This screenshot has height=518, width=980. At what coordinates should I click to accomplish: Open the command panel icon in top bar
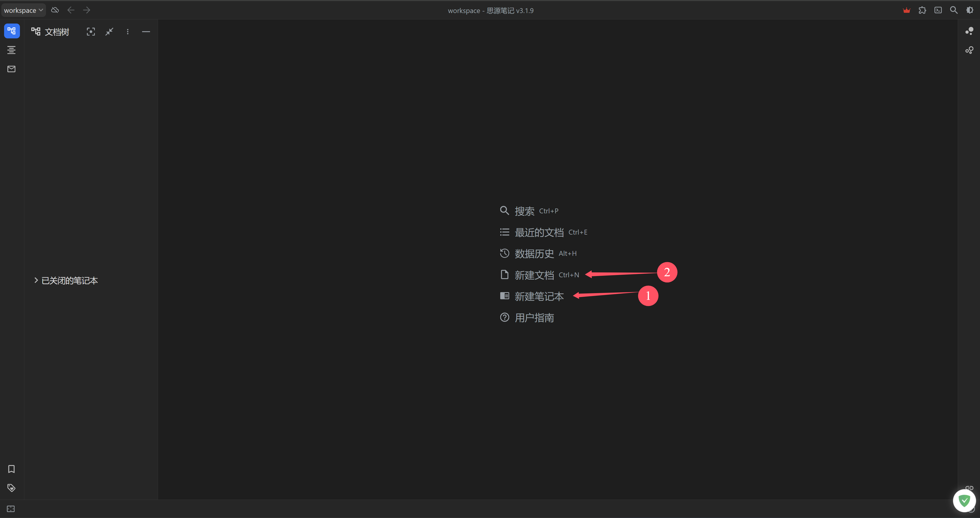tap(938, 10)
